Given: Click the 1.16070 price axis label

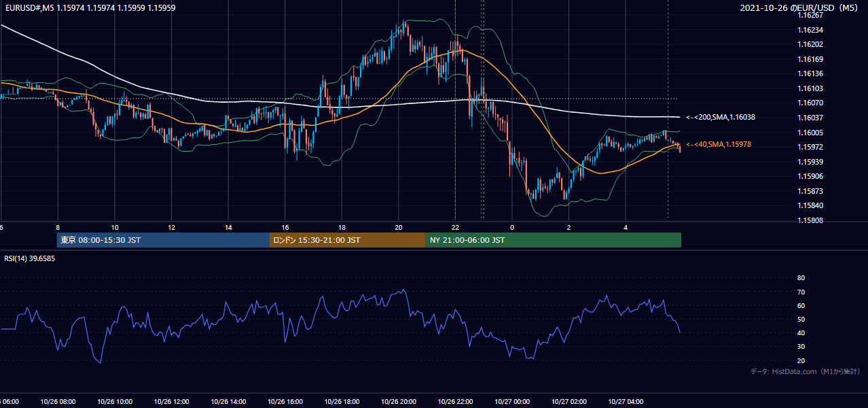Looking at the screenshot, I should pyautogui.click(x=810, y=103).
